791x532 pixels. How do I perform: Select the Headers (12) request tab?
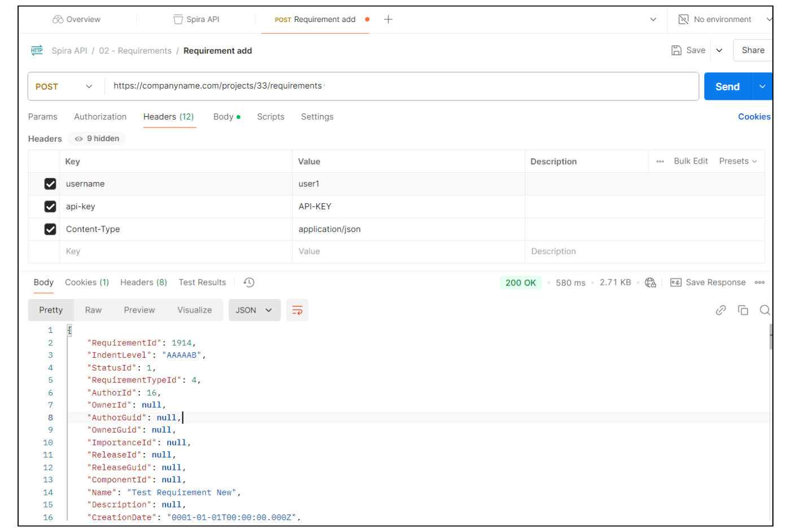(168, 117)
